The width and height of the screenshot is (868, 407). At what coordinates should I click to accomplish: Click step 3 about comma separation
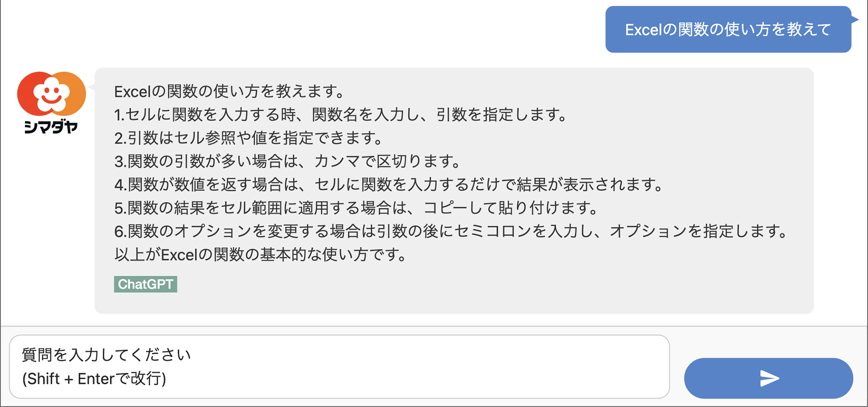[287, 161]
